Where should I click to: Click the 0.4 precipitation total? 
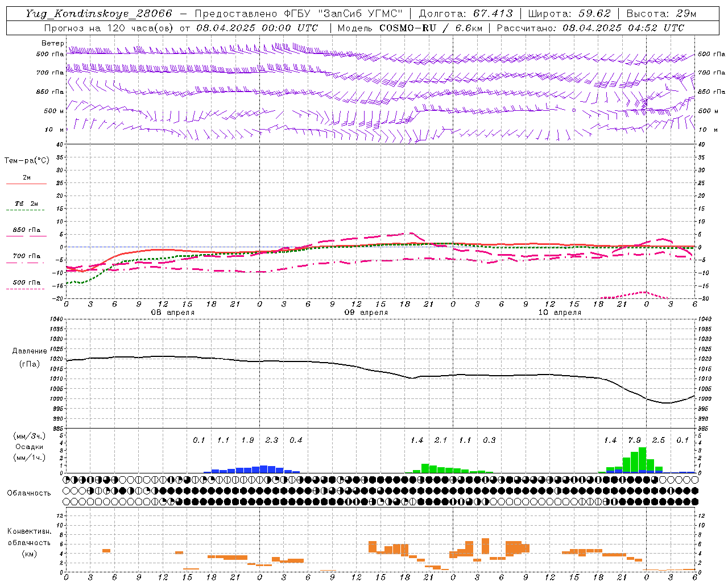pyautogui.click(x=296, y=440)
